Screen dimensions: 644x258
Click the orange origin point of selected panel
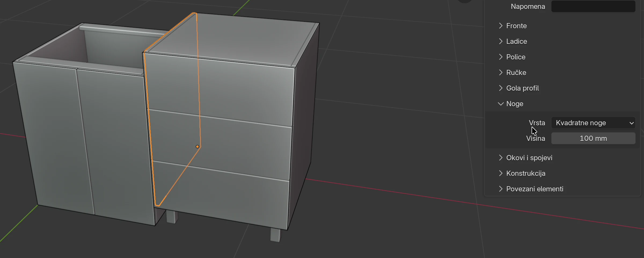197,146
